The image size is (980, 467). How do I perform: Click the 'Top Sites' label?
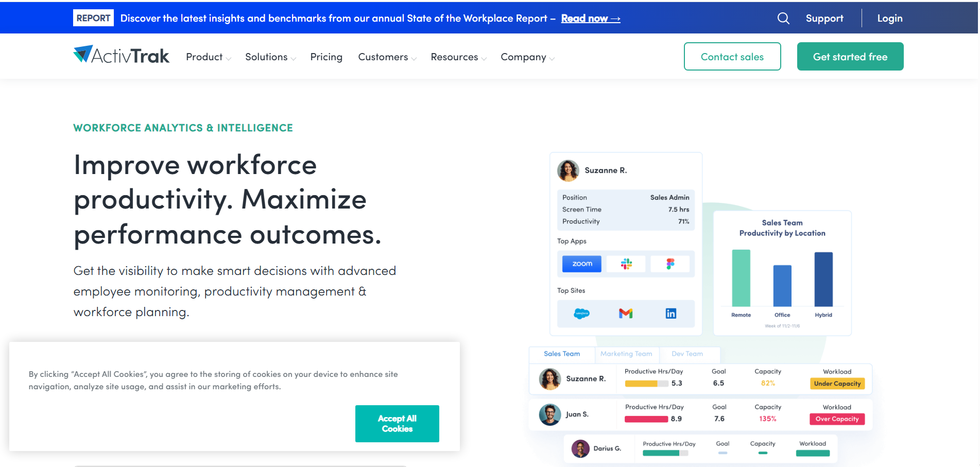pos(571,291)
